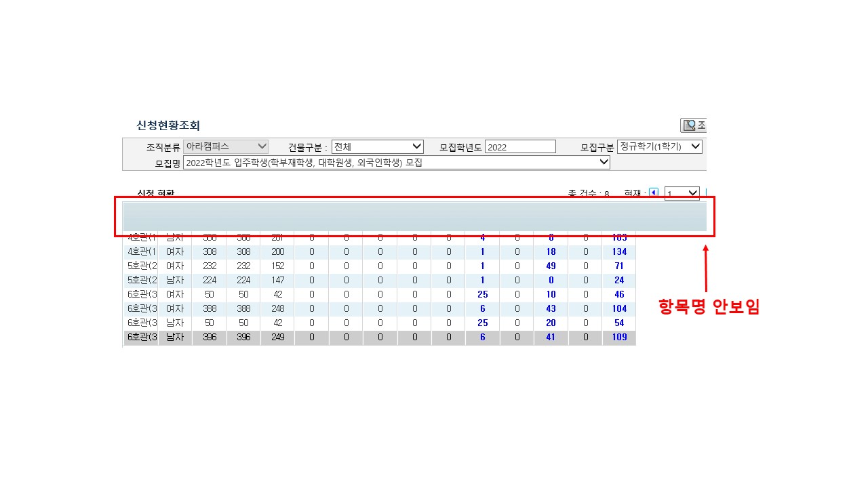Click the search (조회) button with magnifier icon

[694, 125]
